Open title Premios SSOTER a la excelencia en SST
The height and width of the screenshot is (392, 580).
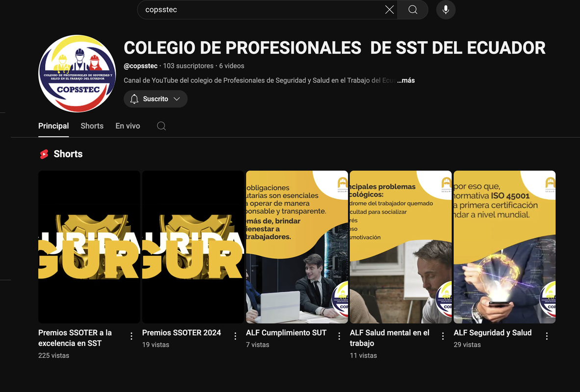(x=75, y=338)
